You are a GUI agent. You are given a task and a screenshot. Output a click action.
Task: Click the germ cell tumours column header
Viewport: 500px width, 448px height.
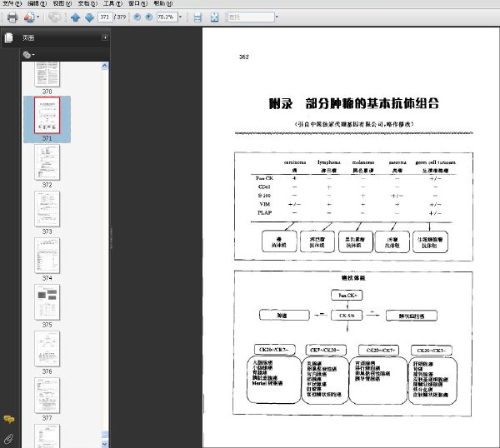436,162
